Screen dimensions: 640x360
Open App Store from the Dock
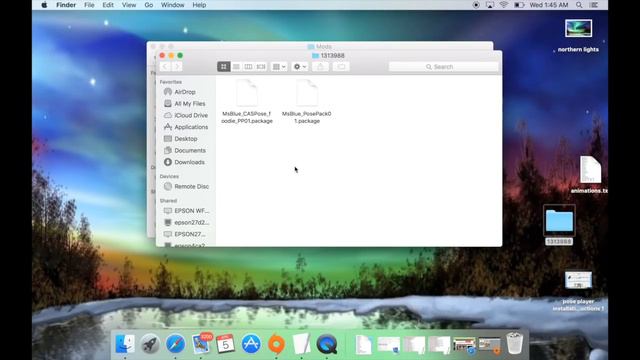251,344
